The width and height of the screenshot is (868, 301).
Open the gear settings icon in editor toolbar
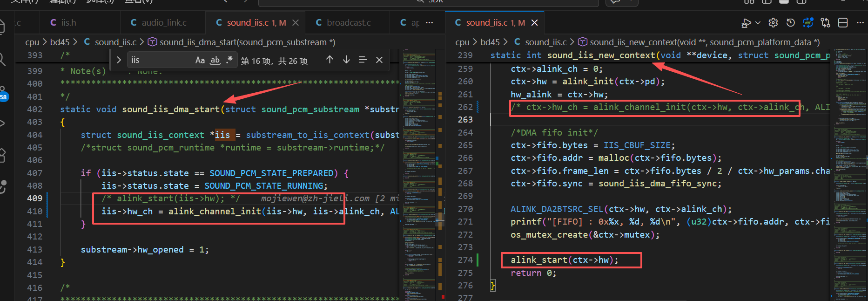coord(773,23)
